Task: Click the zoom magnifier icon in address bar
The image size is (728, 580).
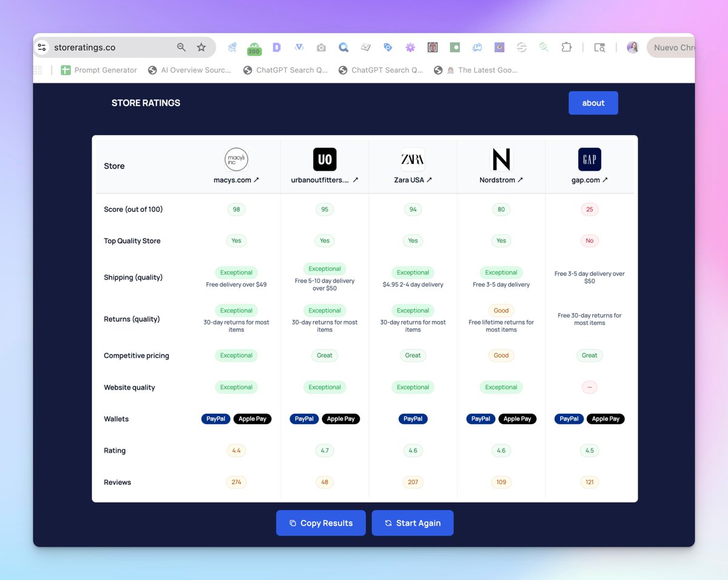Action: [181, 47]
